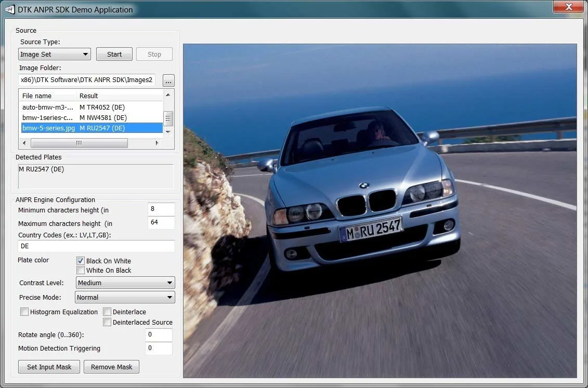Click the vertical scrollbar thumb in file list

click(168, 118)
